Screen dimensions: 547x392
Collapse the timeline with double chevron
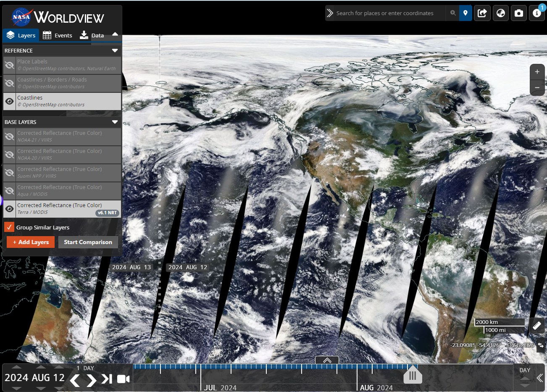540,378
